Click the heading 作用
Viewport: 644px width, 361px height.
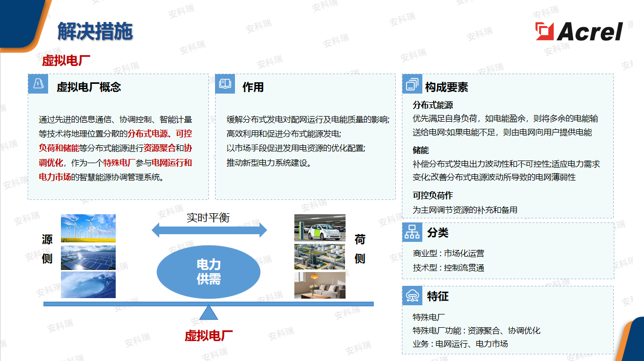[253, 87]
